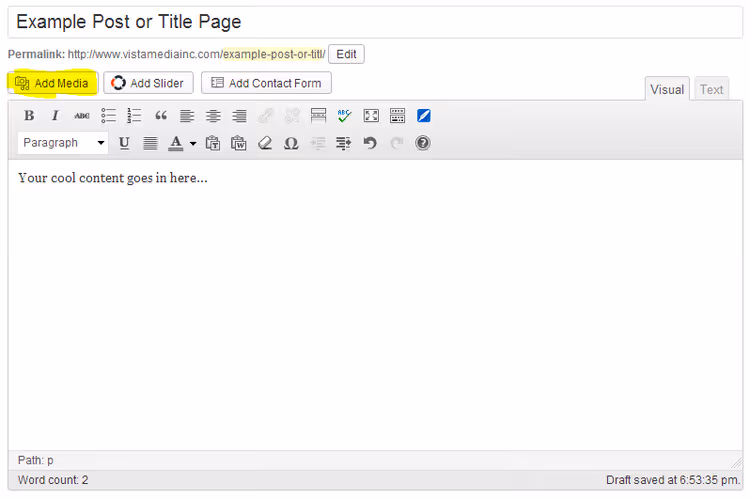Enter distraction-free fullscreen mode
Screen dimensions: 750x499
[371, 116]
